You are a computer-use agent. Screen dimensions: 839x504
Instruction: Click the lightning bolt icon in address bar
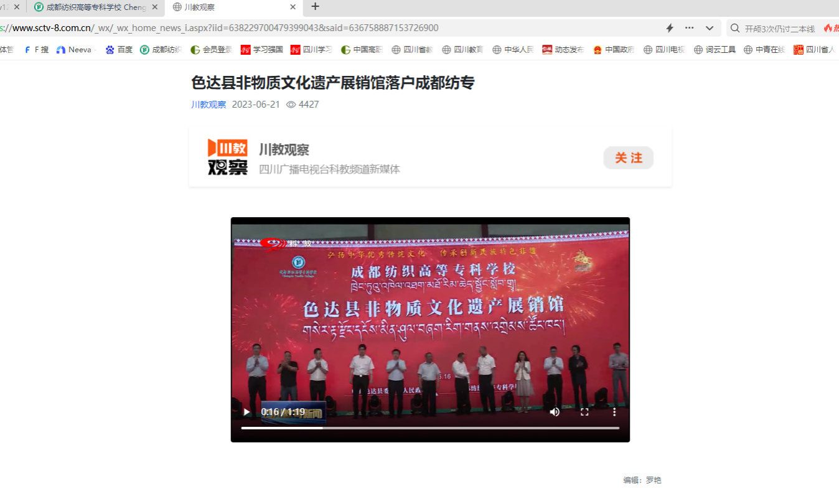(x=670, y=28)
